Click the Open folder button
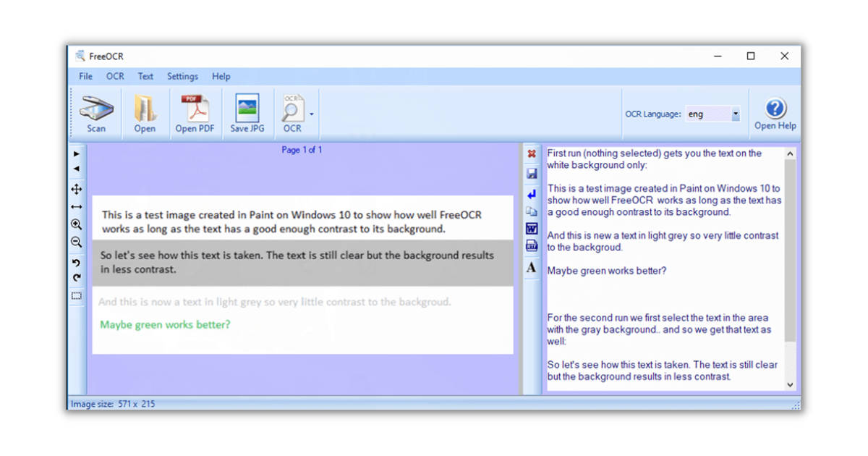This screenshot has height=456, width=868. (145, 114)
